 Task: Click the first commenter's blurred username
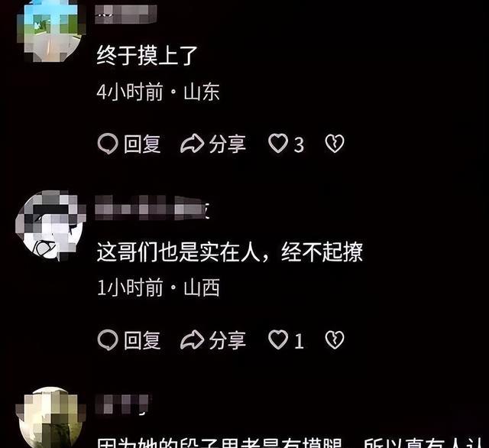[x=125, y=15]
